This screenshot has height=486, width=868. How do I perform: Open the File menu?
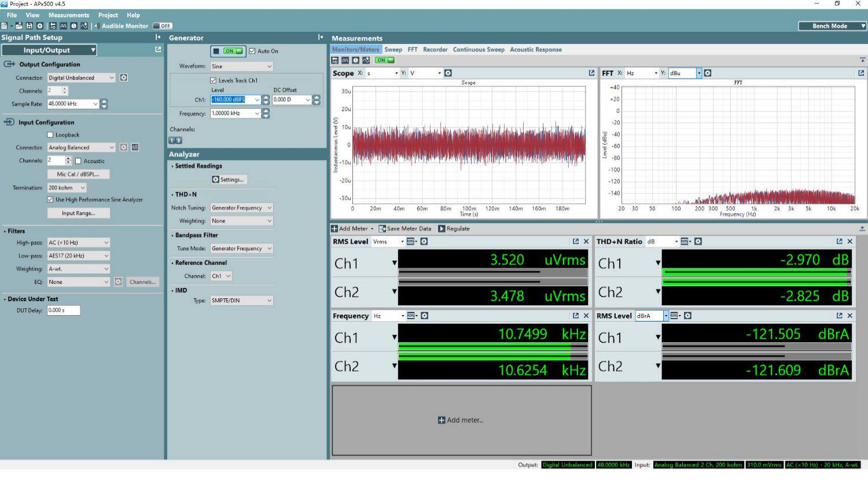[x=12, y=15]
